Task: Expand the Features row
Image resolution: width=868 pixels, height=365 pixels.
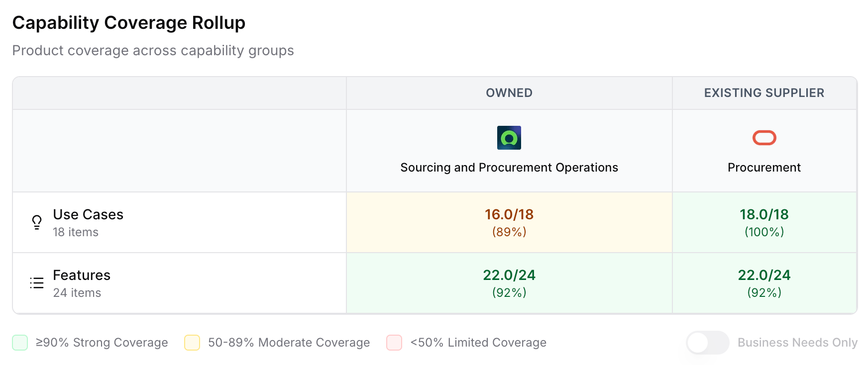Action: tap(82, 275)
